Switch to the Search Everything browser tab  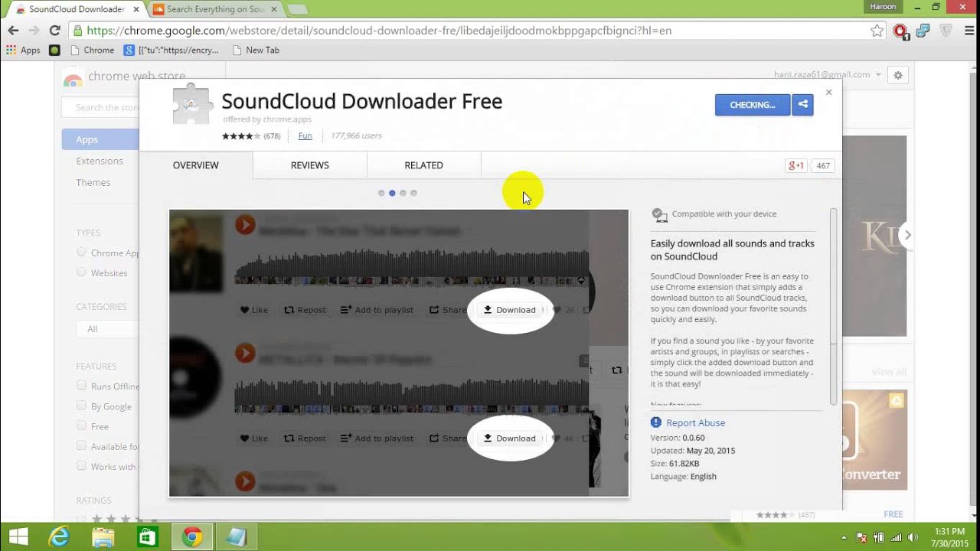(x=214, y=9)
